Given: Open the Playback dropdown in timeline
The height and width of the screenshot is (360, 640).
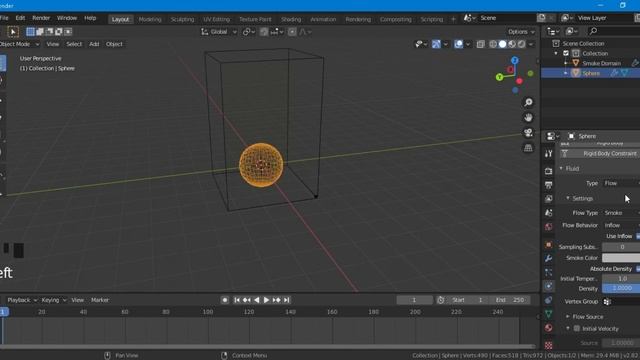Looking at the screenshot, I should [x=22, y=300].
